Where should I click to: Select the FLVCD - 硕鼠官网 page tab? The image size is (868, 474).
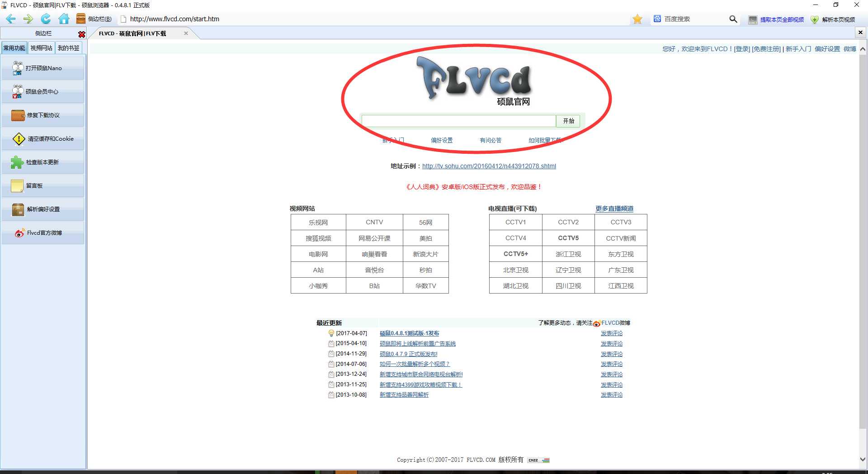click(x=132, y=33)
